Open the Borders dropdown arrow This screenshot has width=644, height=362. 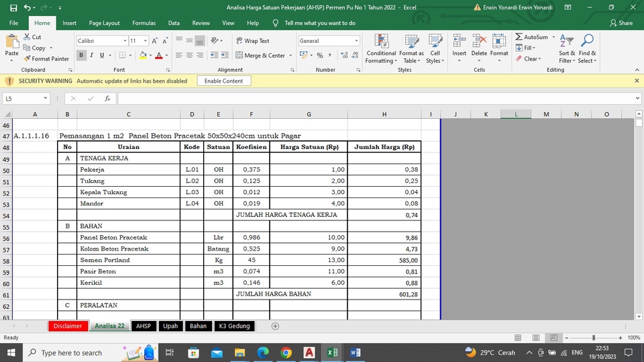[x=130, y=55]
